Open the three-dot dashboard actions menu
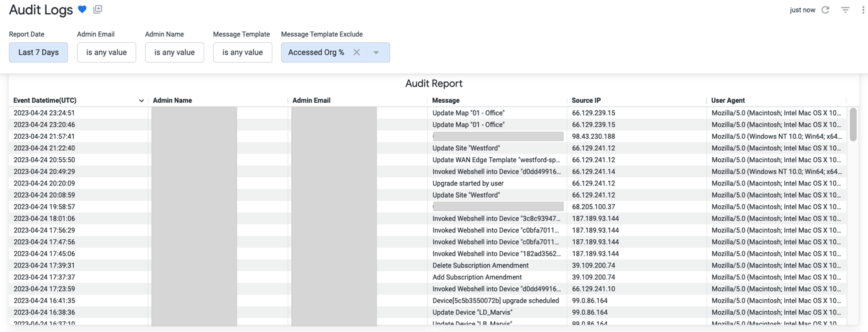Image resolution: width=868 pixels, height=332 pixels. [863, 10]
